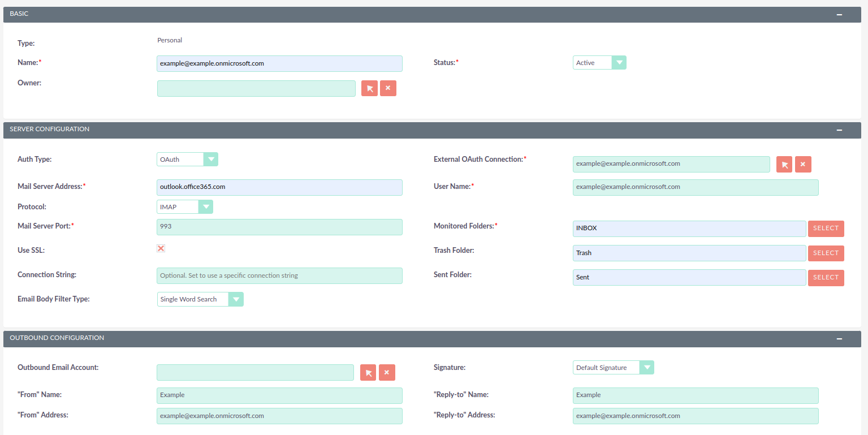Click the Personal type link
868x435 pixels.
click(169, 40)
